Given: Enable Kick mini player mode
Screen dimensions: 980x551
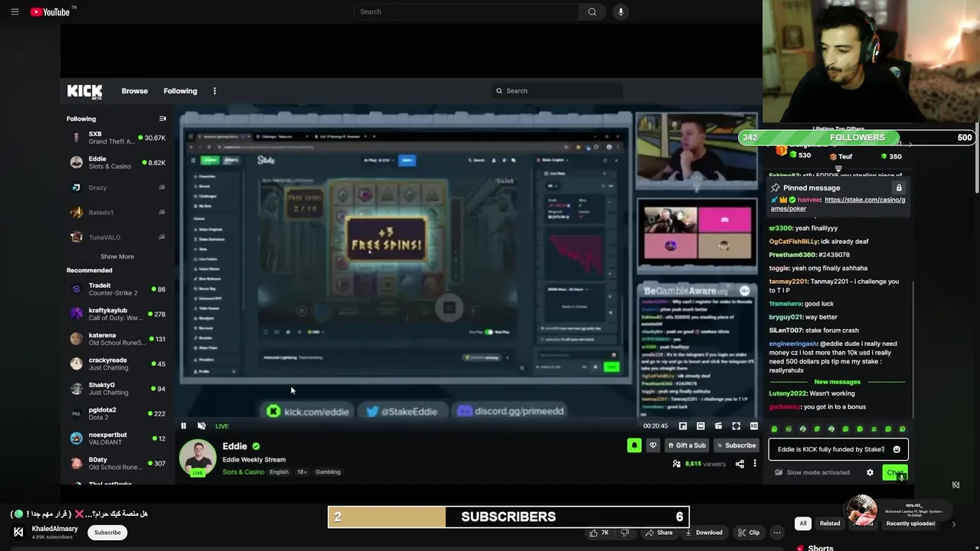Looking at the screenshot, I should (683, 426).
